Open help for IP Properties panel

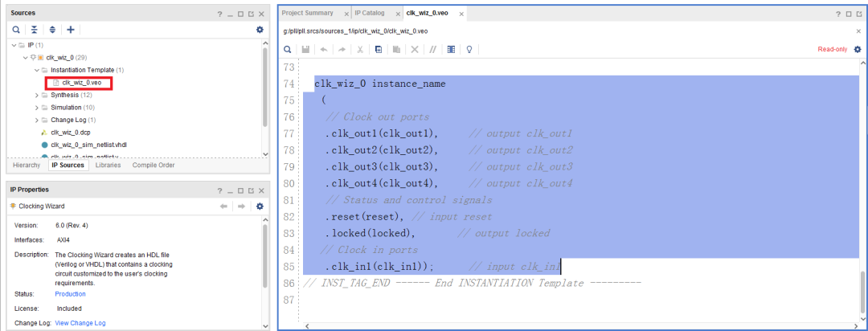point(219,190)
